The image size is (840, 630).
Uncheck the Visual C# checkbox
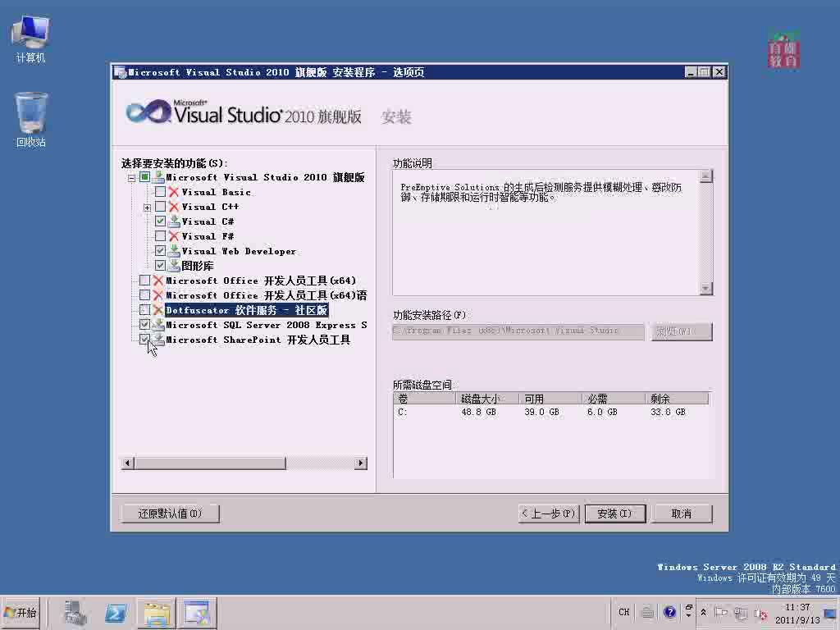tap(160, 221)
